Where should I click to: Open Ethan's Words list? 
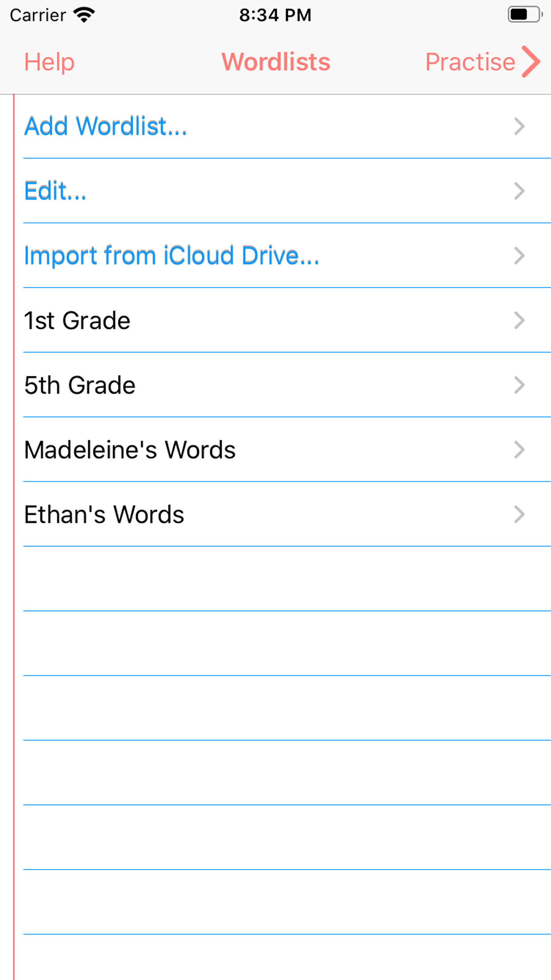pos(287,514)
